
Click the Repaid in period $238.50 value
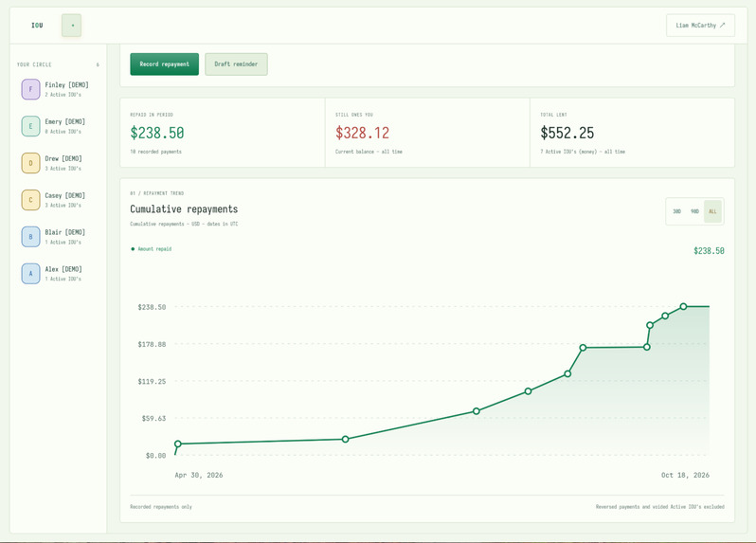(157, 133)
